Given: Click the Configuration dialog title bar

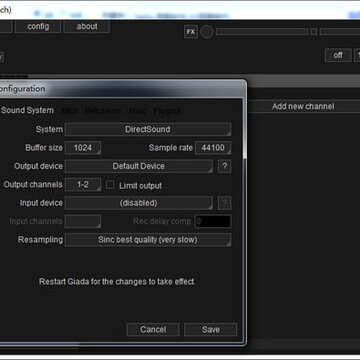Looking at the screenshot, I should [x=122, y=89].
